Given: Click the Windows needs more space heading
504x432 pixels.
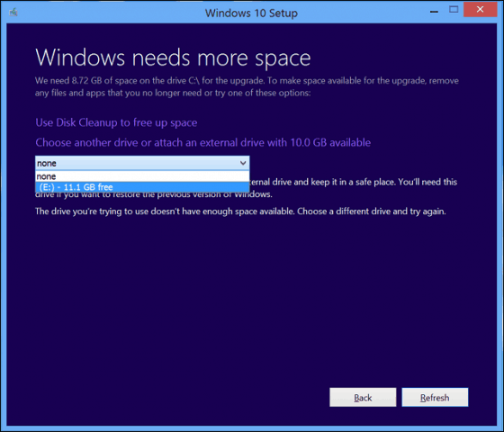Looking at the screenshot, I should pyautogui.click(x=173, y=58).
